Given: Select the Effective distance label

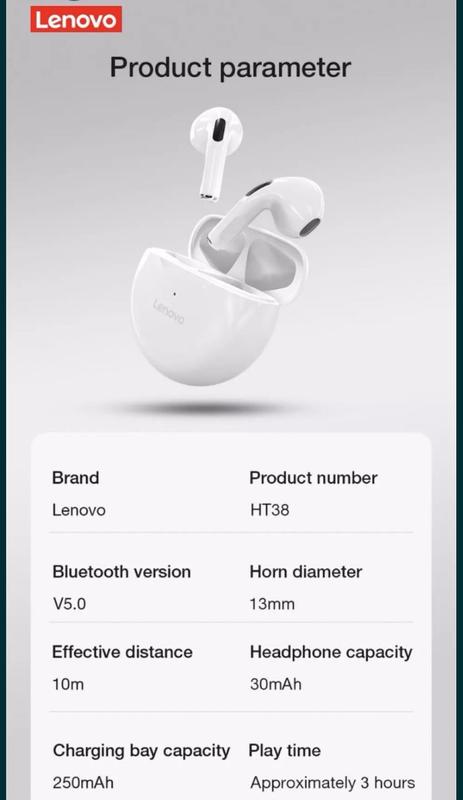Looking at the screenshot, I should [x=123, y=652].
